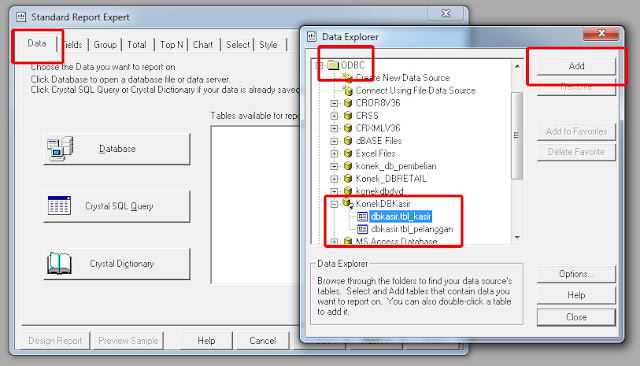Expand the CRSS node
Viewport: 640px width, 366px height.
pyautogui.click(x=334, y=116)
